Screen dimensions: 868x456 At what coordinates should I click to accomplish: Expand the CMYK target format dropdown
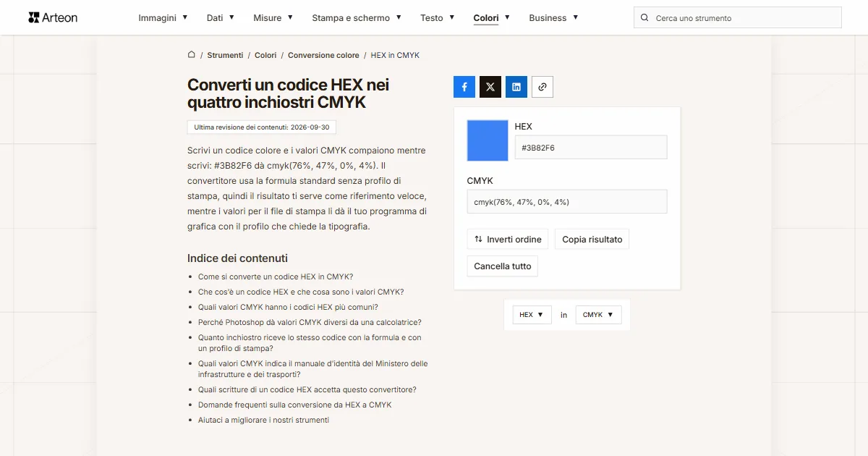coord(598,315)
